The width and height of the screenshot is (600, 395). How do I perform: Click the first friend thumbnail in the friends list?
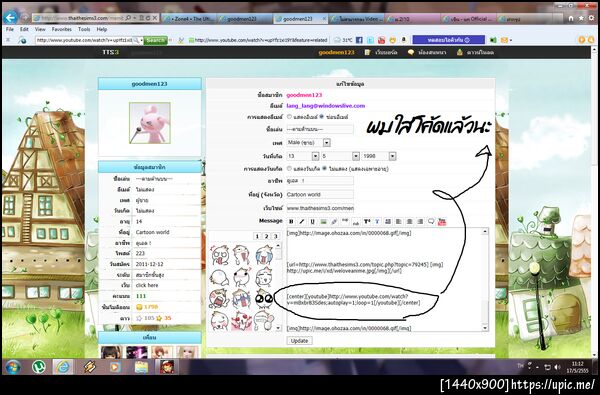[x=111, y=352]
